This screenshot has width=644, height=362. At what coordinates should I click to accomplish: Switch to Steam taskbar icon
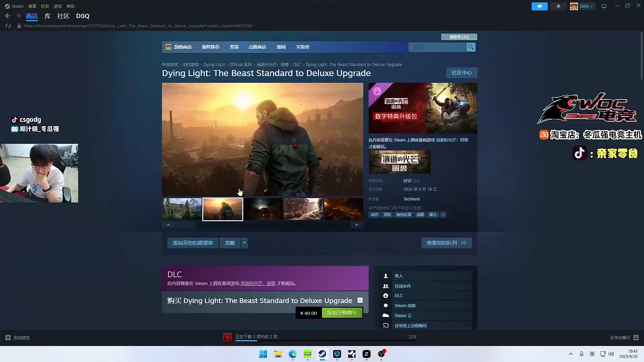(322, 354)
